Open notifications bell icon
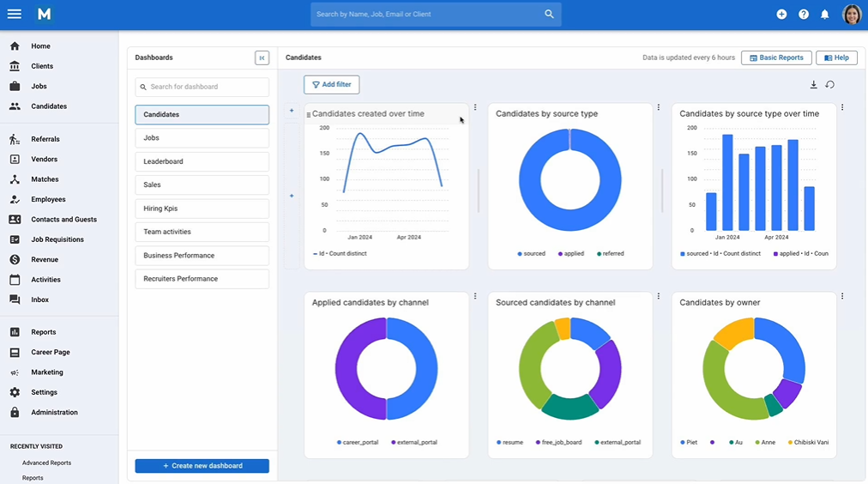Viewport: 868px width, 484px height. 824,15
